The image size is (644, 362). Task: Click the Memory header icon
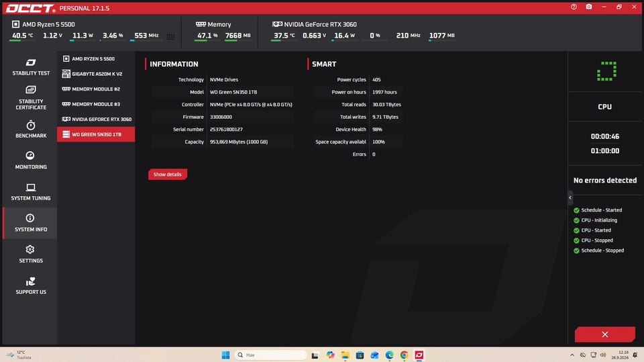(201, 24)
